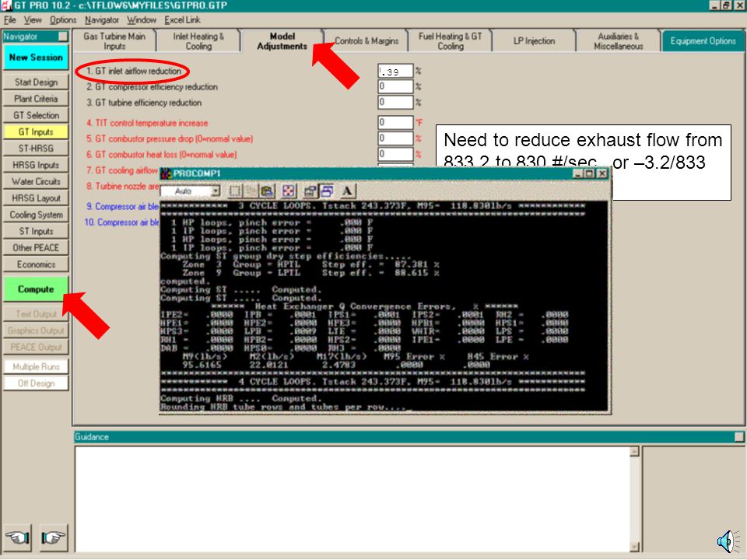Click the PEACE Output button
Screen dimensions: 747x560
36,347
